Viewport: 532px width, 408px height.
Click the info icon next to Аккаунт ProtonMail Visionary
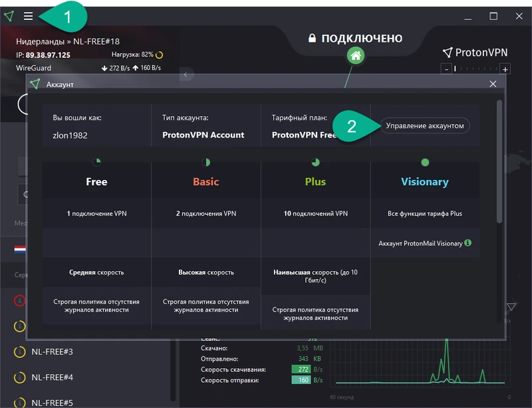[467, 243]
